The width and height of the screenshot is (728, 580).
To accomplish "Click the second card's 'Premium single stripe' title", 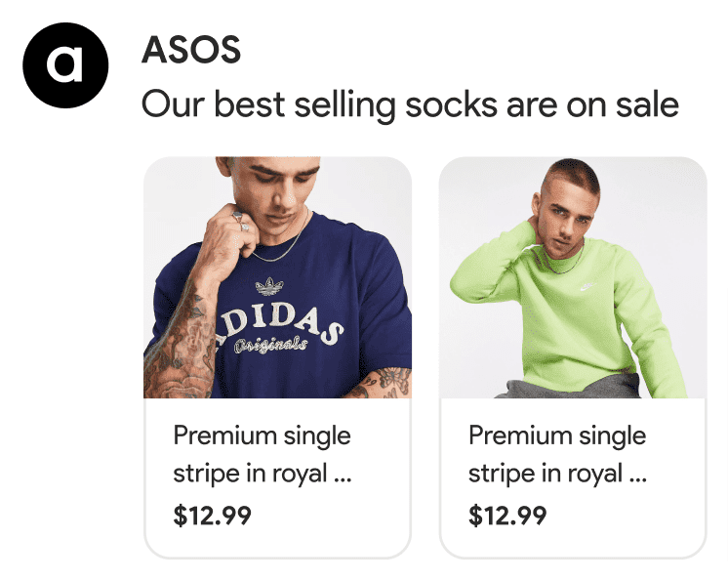I will coord(557,454).
